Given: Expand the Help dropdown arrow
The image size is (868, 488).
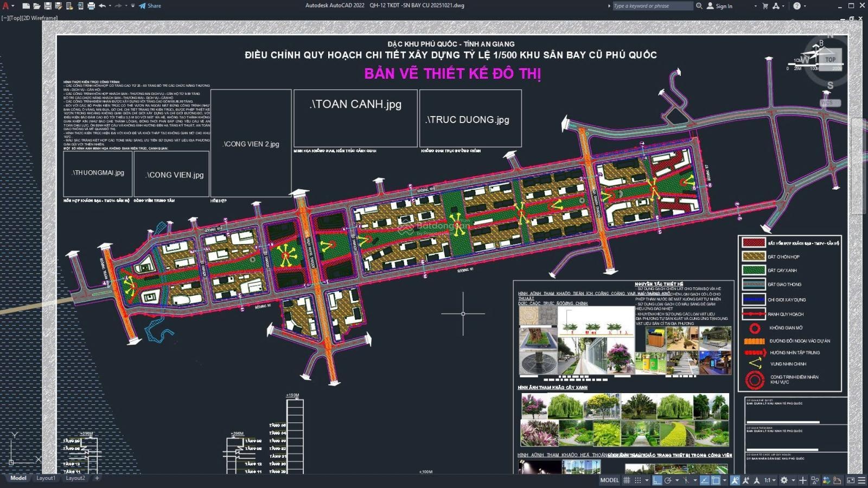Looking at the screenshot, I should (806, 6).
